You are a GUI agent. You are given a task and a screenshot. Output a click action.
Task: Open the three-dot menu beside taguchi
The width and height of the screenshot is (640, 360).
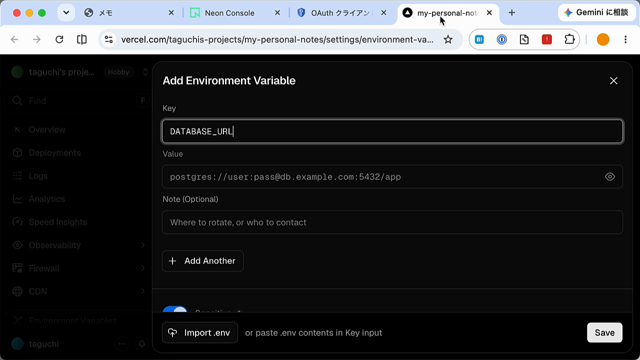pos(122,344)
